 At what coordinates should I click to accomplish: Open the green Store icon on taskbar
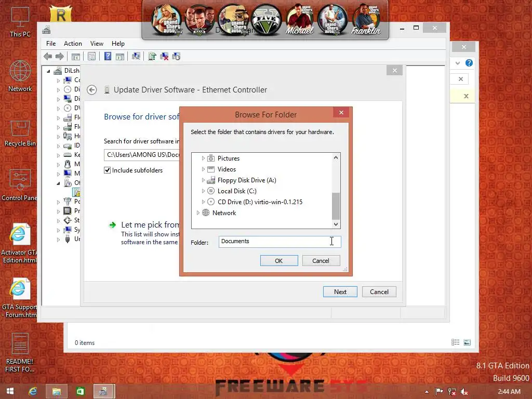tap(80, 391)
